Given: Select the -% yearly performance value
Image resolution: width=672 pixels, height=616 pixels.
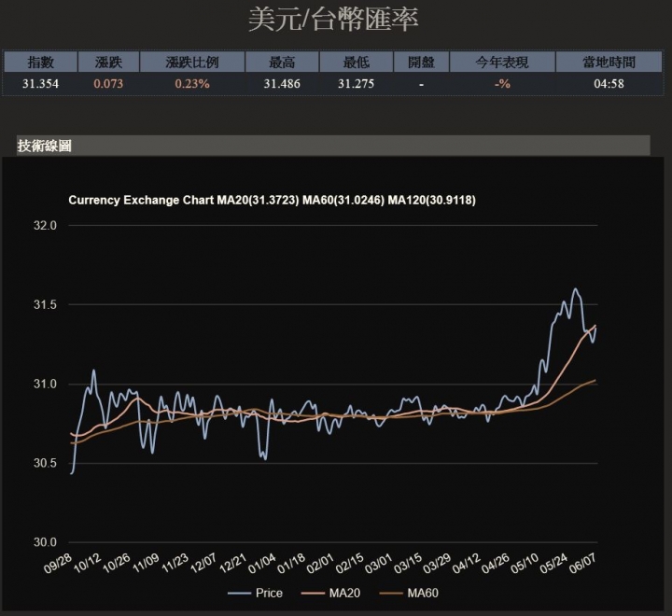Looking at the screenshot, I should (x=502, y=84).
